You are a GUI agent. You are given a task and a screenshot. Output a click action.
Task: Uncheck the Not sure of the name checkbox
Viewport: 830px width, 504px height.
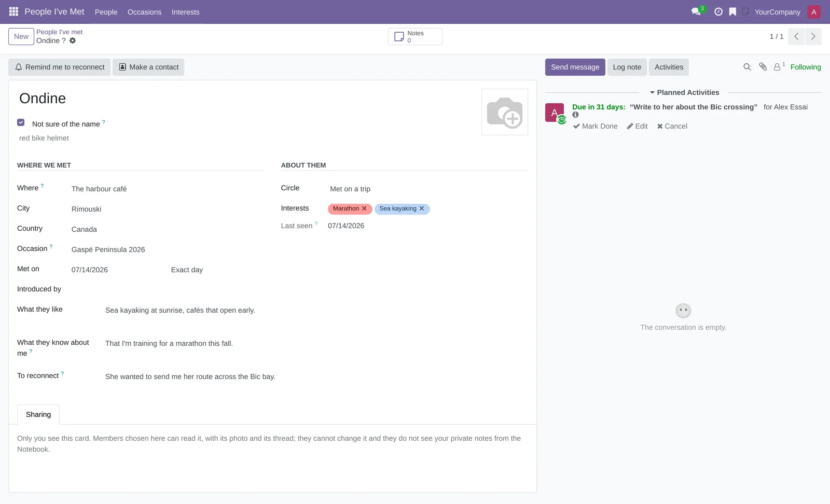pyautogui.click(x=21, y=122)
